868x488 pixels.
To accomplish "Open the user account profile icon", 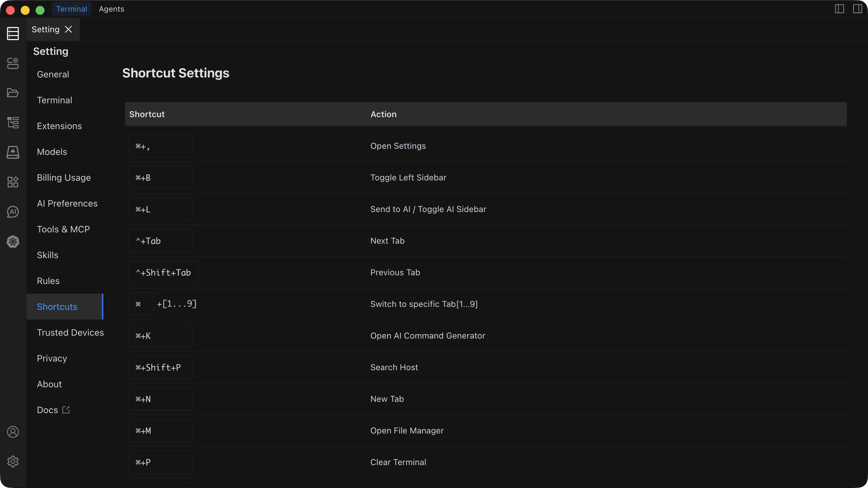I will click(x=13, y=432).
